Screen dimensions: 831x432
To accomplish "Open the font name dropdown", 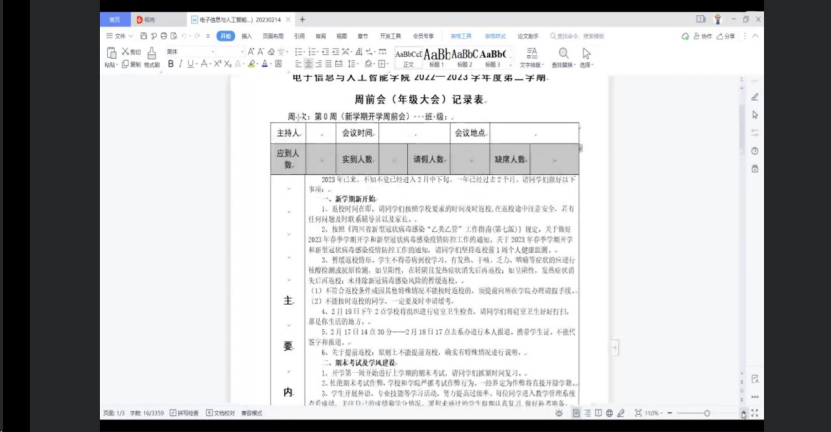I will tap(213, 51).
